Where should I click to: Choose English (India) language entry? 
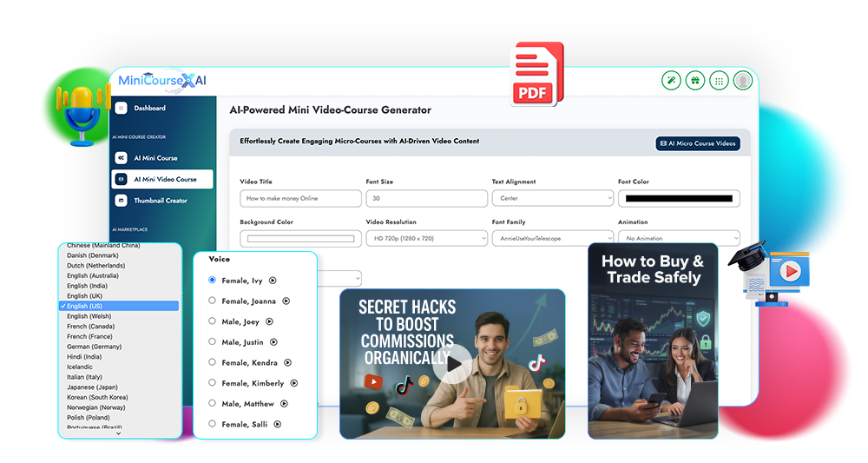[x=88, y=287]
